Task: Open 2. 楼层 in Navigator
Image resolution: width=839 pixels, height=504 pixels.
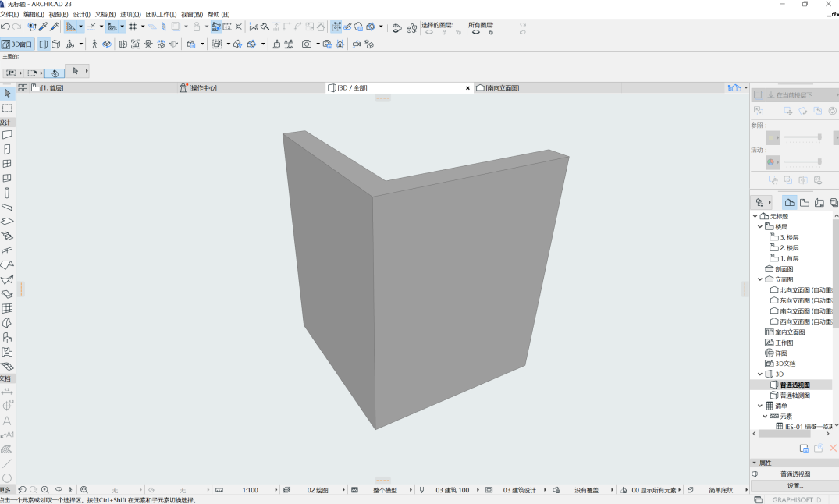Action: point(789,248)
